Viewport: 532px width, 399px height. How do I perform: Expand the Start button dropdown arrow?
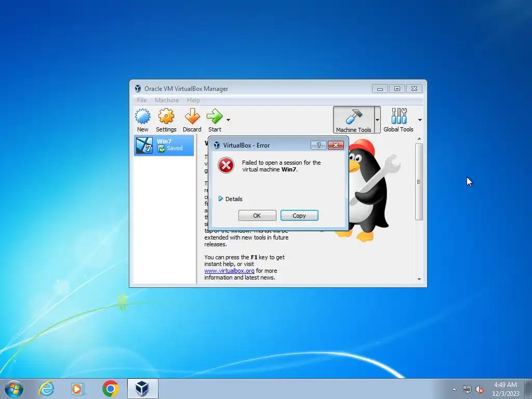click(x=229, y=120)
